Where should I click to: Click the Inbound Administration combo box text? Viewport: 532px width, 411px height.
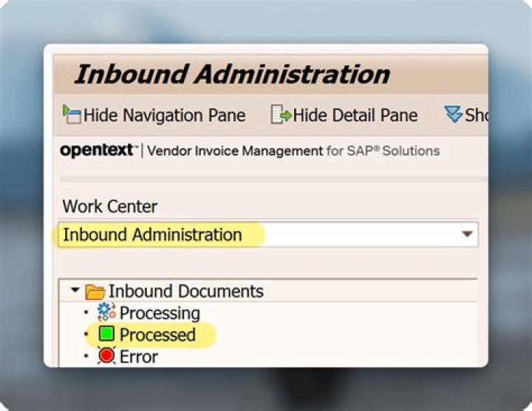[152, 234]
